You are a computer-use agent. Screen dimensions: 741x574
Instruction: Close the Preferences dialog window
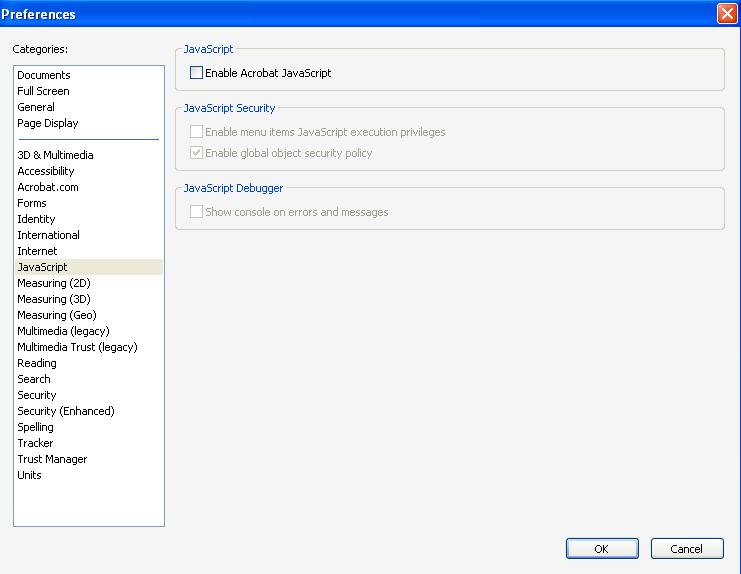click(727, 14)
